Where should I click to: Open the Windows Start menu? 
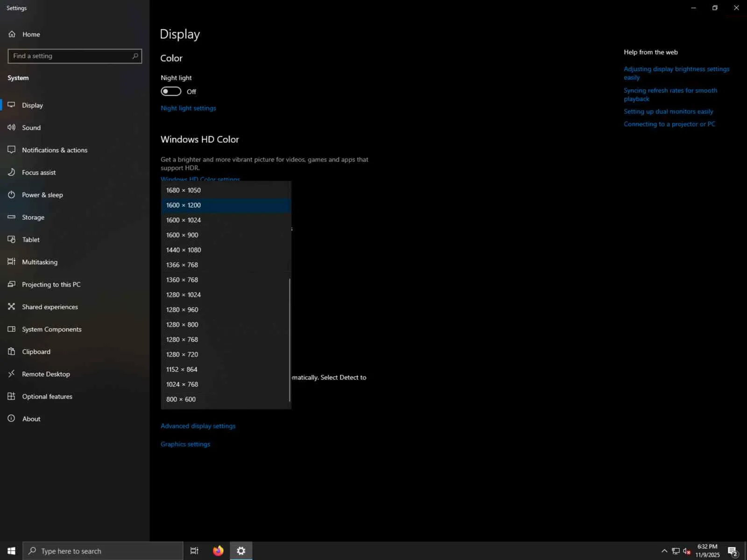point(11,551)
